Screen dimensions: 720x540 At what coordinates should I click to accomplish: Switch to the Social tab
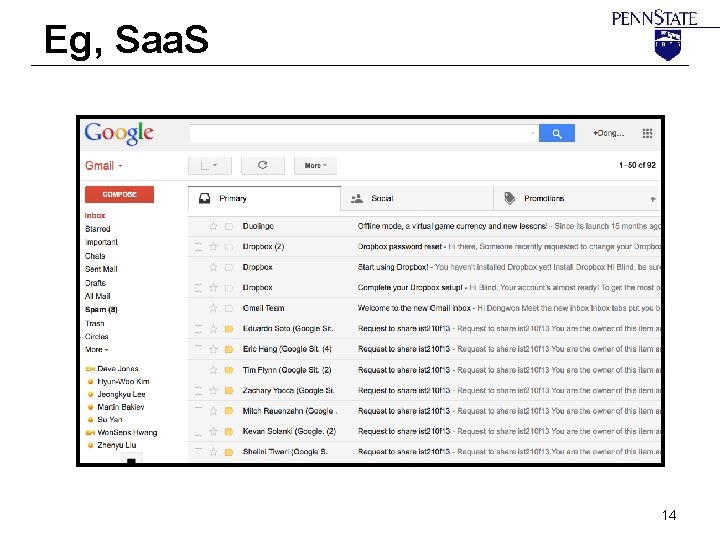[417, 198]
